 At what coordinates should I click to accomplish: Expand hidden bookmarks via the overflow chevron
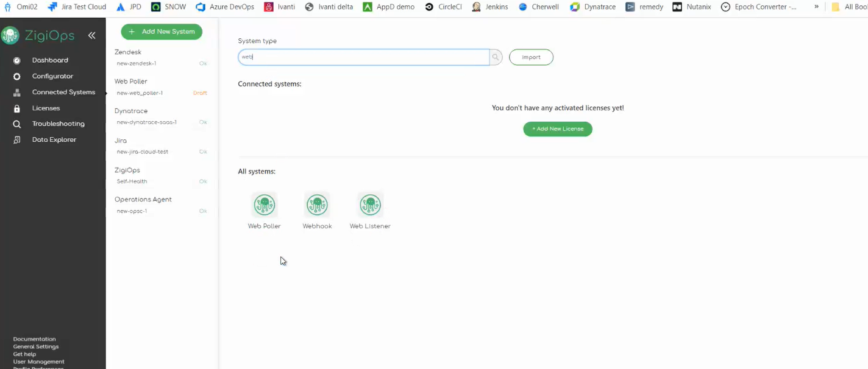[816, 7]
